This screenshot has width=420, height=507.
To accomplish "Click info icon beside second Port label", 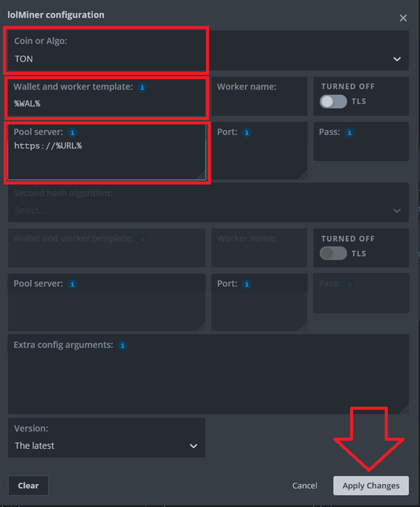I will 247,284.
